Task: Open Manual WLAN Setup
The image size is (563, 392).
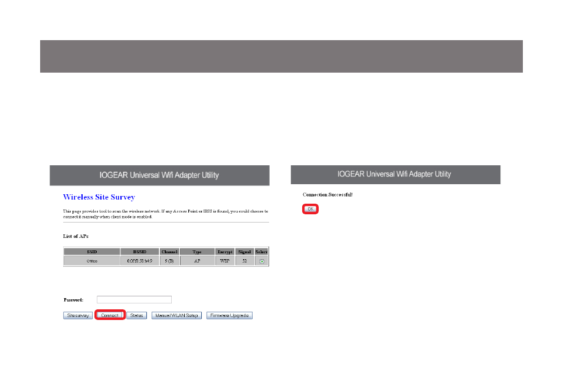Action: click(x=176, y=315)
